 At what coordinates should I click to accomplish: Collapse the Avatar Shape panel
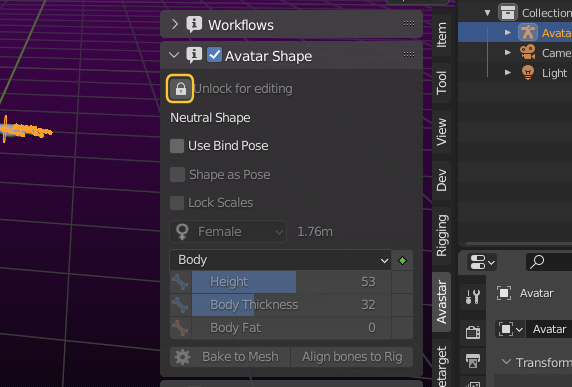(x=174, y=55)
